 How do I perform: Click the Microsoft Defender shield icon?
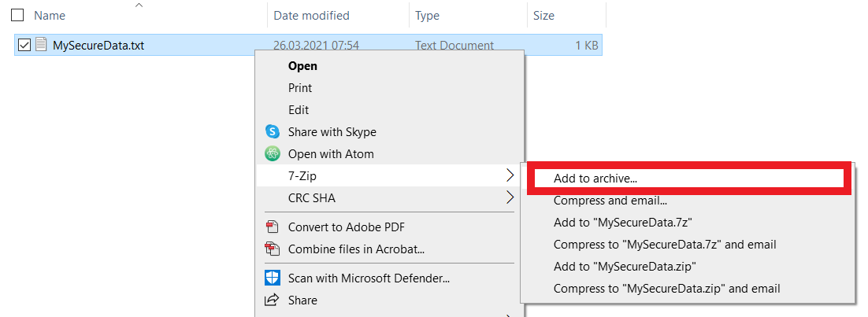[273, 278]
